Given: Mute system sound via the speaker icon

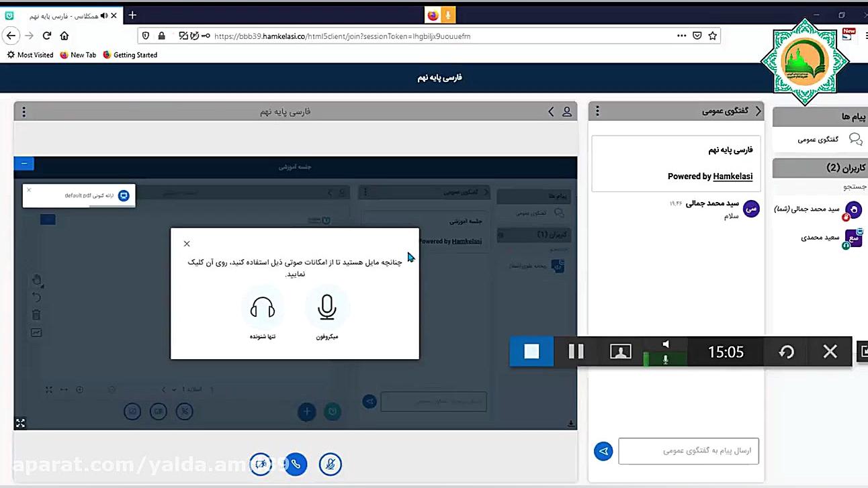Looking at the screenshot, I should (665, 344).
